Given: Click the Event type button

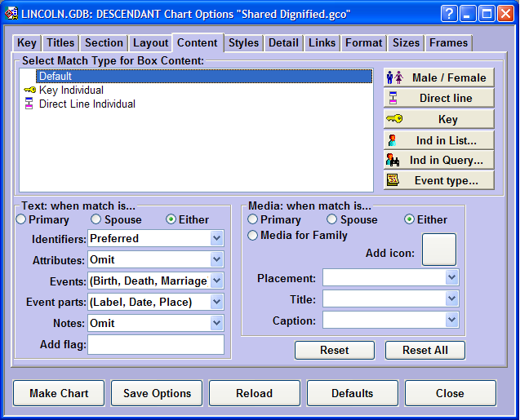Looking at the screenshot, I should 438,180.
